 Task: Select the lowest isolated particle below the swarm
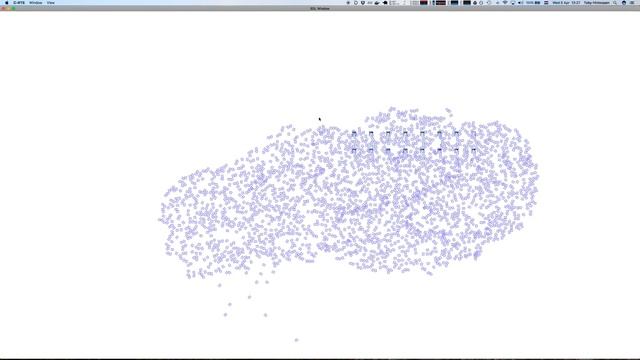tap(296, 340)
